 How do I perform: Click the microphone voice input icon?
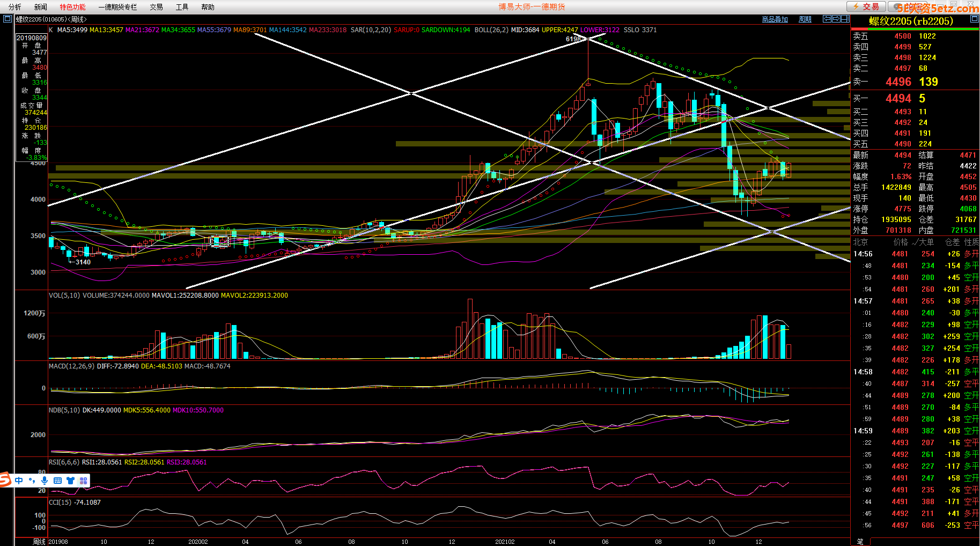pyautogui.click(x=45, y=481)
